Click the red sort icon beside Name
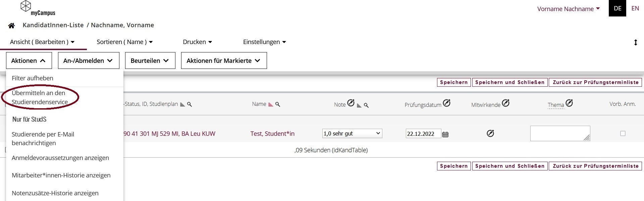The width and height of the screenshot is (644, 201). [x=271, y=105]
